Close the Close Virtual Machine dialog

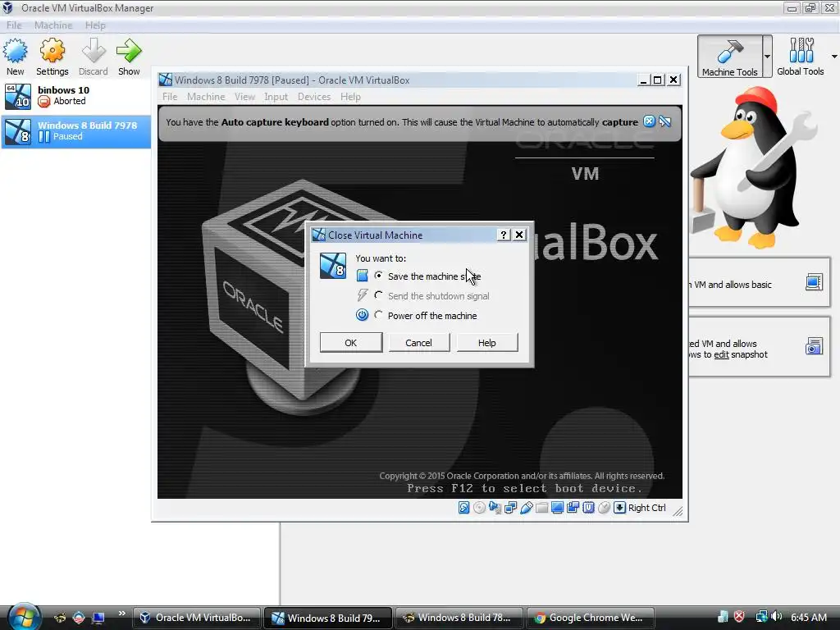click(x=519, y=235)
